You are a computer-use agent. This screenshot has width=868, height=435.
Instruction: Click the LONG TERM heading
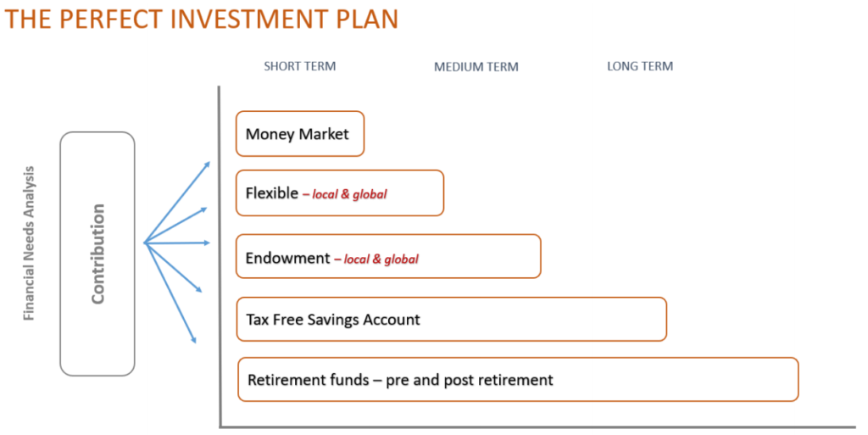click(639, 66)
